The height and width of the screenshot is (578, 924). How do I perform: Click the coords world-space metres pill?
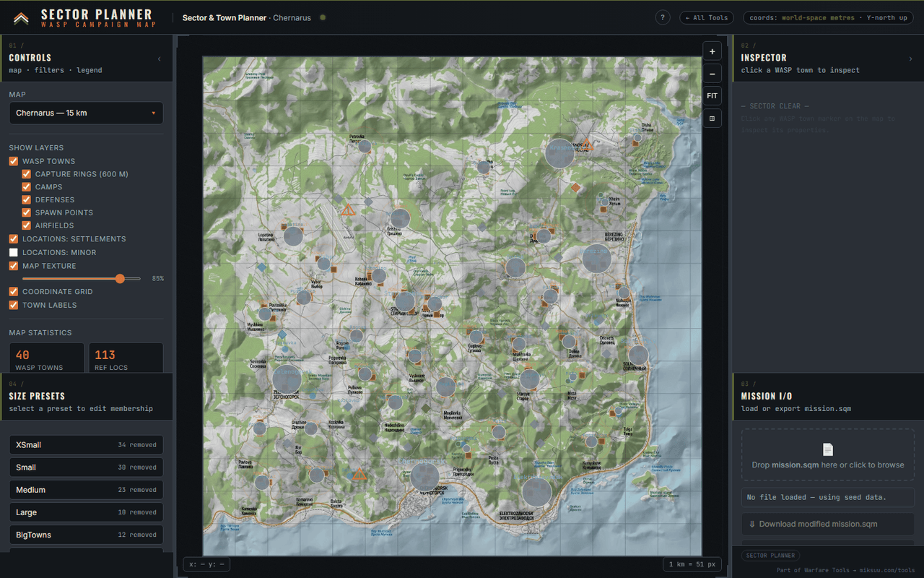click(828, 18)
